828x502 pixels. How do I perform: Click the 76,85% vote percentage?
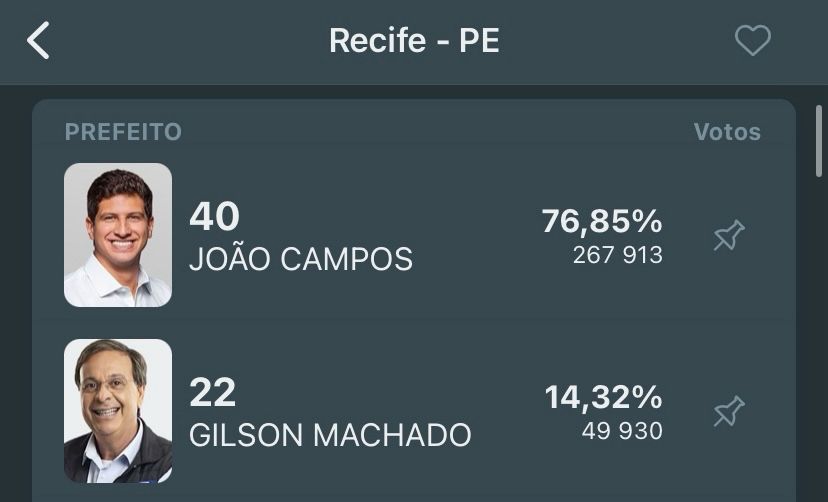[x=601, y=221]
